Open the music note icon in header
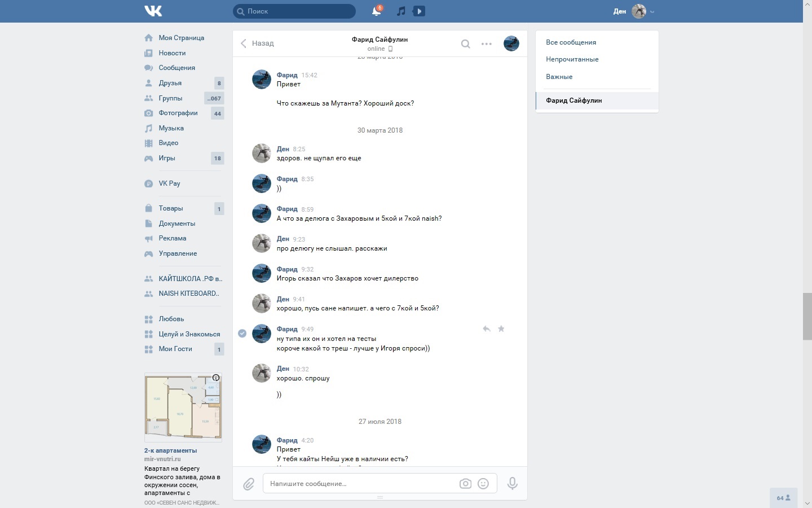This screenshot has width=812, height=508. 401,11
